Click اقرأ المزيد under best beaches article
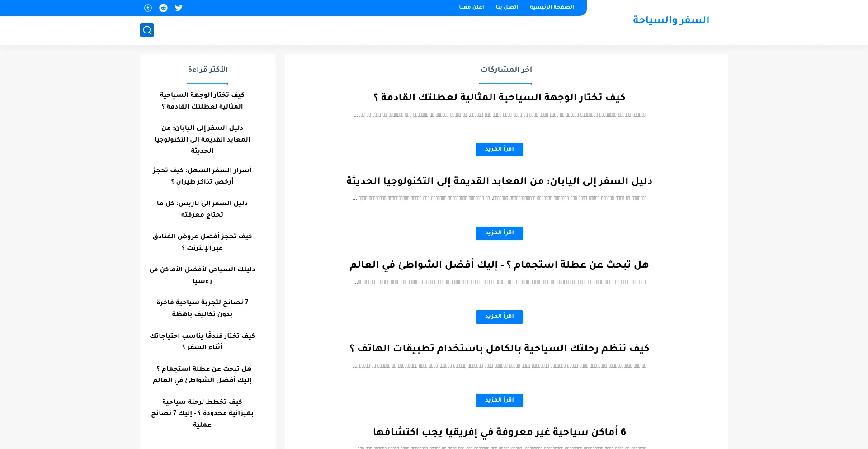Viewport: 868px width, 449px height. click(499, 317)
